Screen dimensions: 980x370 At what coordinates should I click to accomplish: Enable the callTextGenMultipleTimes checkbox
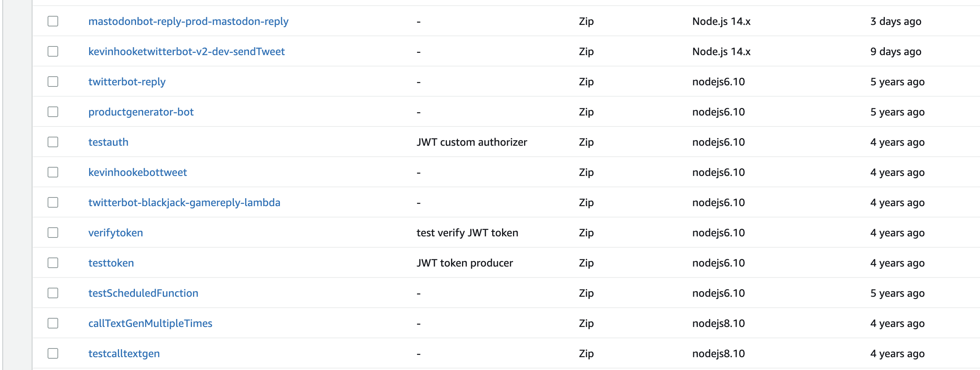click(x=53, y=323)
